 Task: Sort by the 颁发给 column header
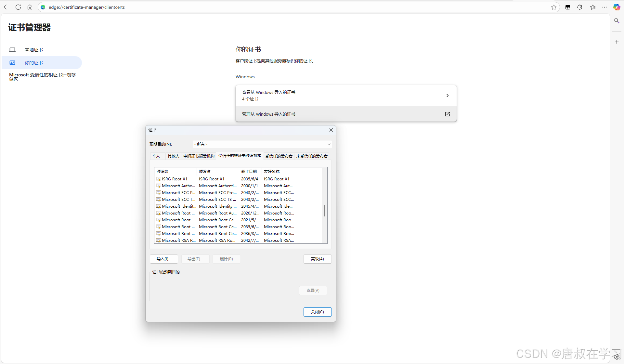(x=175, y=172)
